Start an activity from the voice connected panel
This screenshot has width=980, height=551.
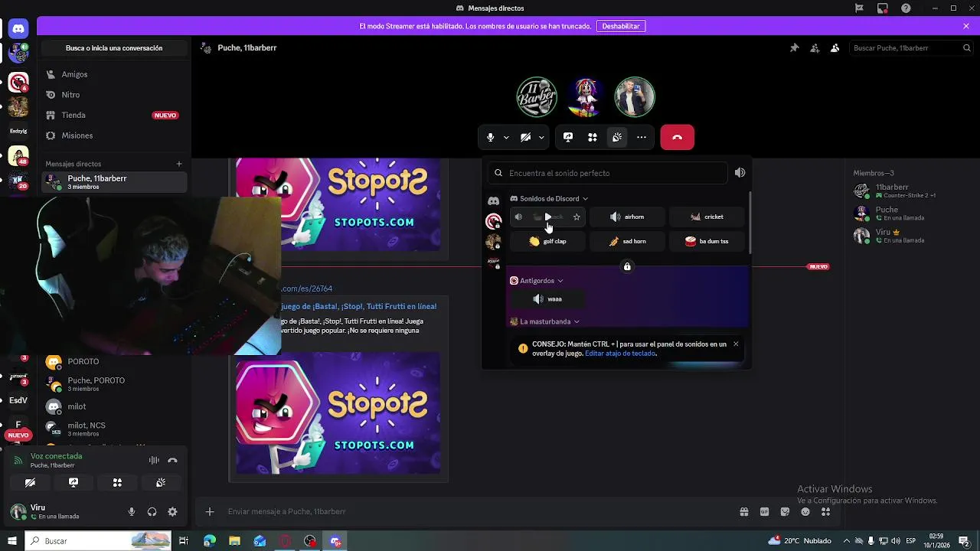tap(117, 483)
